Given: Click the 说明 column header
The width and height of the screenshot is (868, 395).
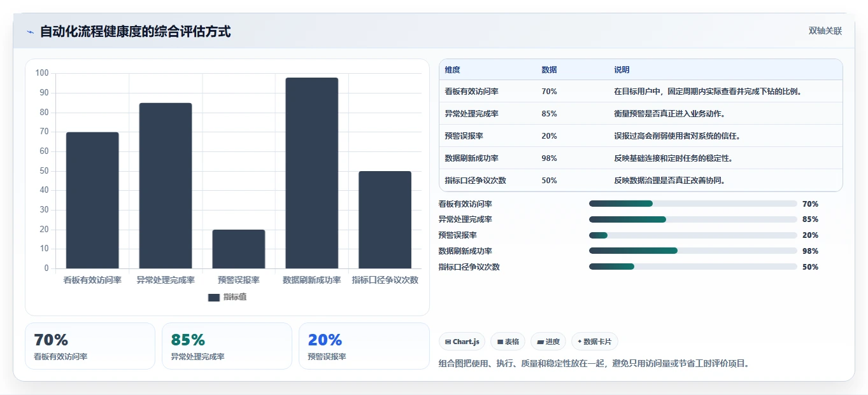Looking at the screenshot, I should click(x=622, y=70).
